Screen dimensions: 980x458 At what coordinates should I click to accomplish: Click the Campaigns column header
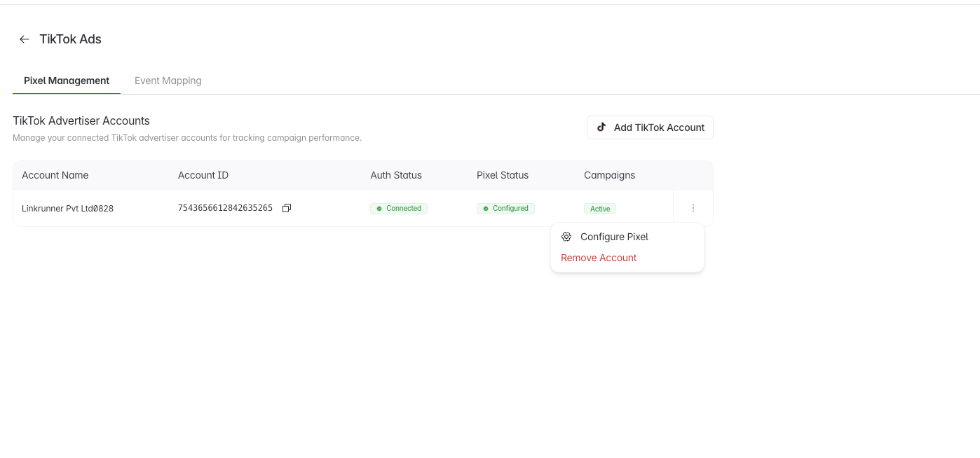(x=609, y=175)
